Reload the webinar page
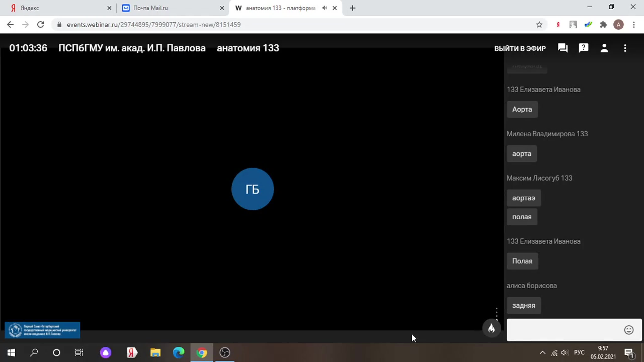Viewport: 644px width, 362px height. [41, 25]
